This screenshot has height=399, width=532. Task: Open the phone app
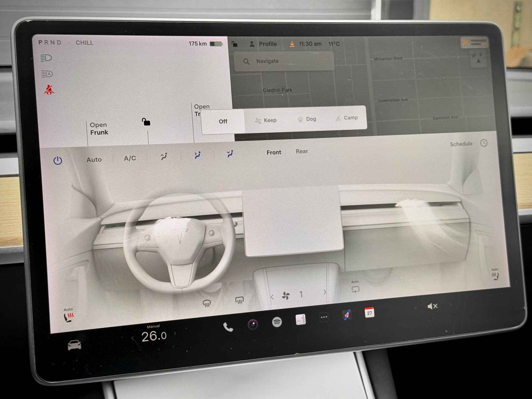click(228, 327)
